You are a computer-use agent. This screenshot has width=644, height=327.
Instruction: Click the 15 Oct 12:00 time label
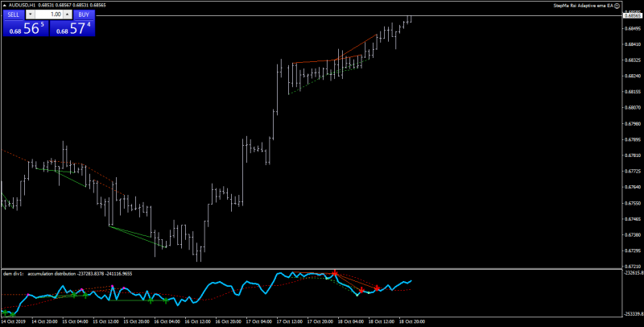coord(105,321)
